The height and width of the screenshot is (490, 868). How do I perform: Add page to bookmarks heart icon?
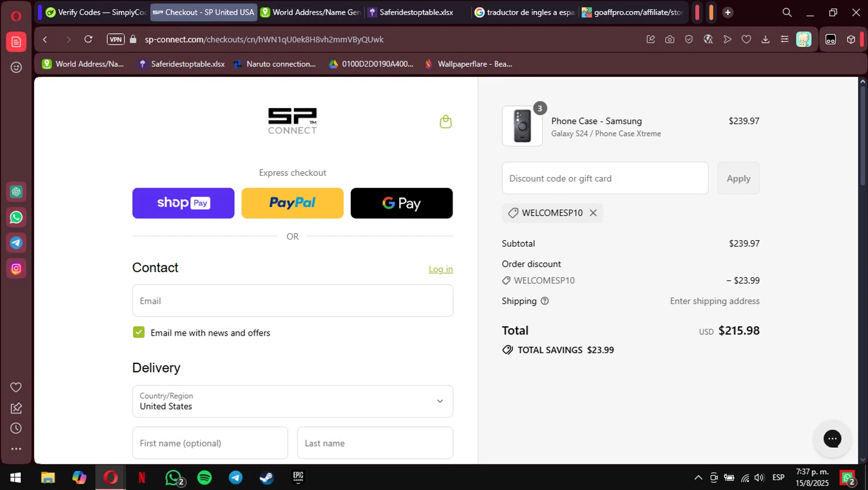click(746, 39)
